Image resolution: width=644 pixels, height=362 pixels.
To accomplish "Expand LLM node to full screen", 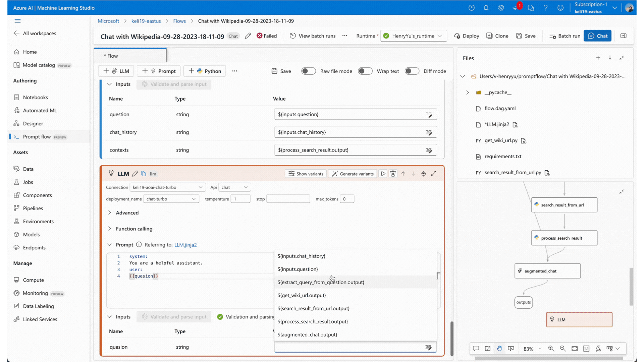I will coord(434,174).
